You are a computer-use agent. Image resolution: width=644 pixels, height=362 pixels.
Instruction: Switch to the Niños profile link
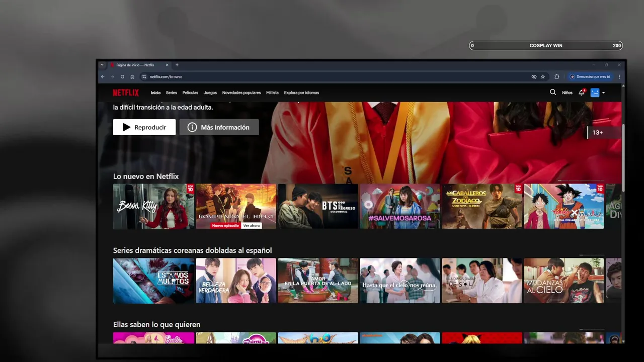coord(567,93)
